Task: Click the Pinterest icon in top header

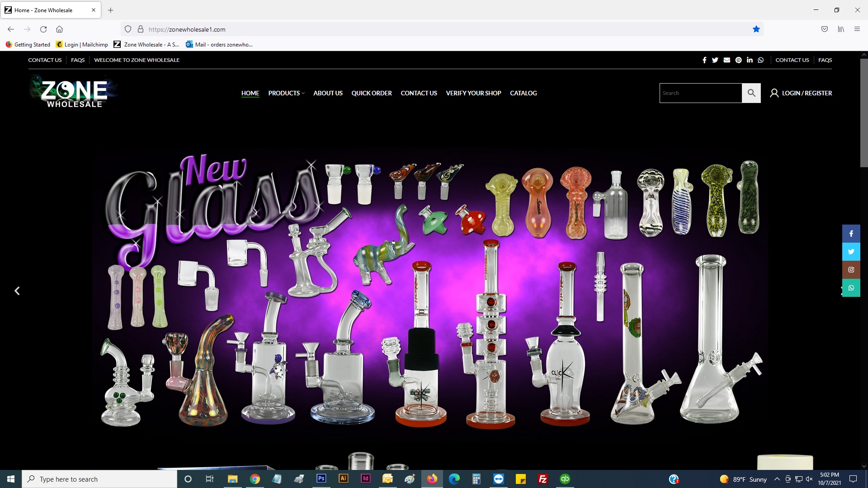Action: tap(738, 60)
